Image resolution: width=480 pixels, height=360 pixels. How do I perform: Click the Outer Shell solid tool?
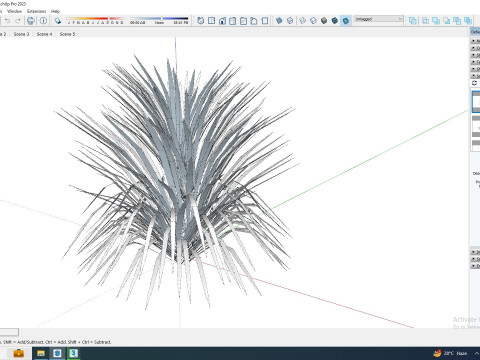413,21
